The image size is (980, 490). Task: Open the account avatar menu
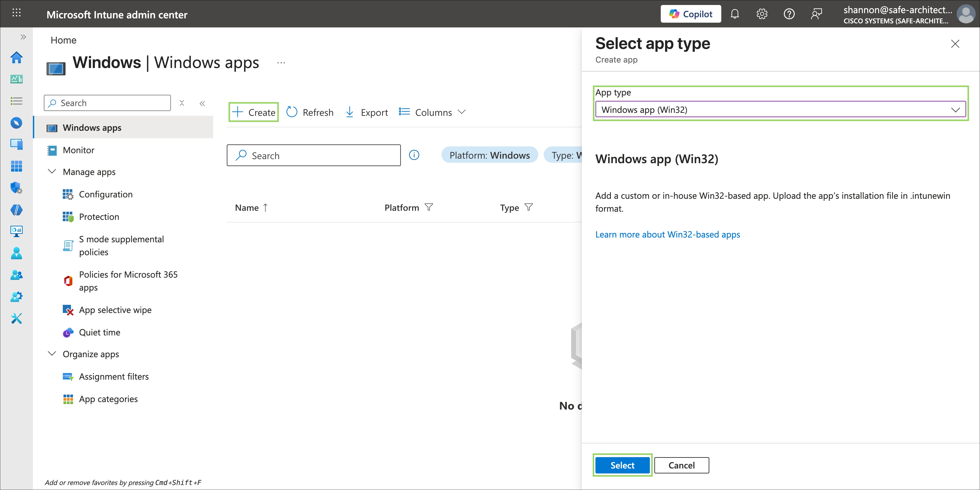click(966, 14)
